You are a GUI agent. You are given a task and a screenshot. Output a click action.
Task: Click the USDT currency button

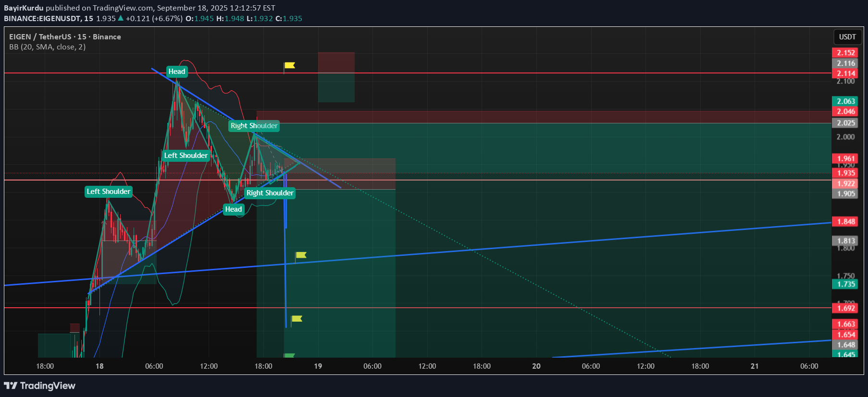(847, 37)
